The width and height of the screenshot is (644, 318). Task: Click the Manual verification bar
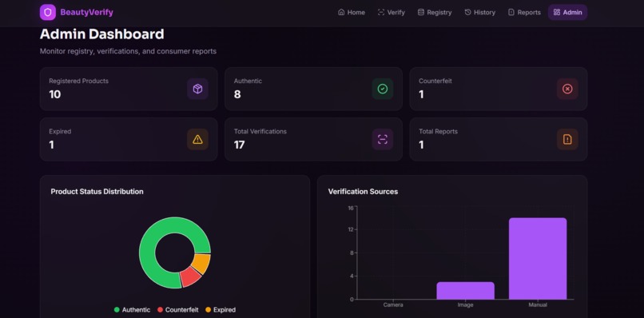click(538, 258)
